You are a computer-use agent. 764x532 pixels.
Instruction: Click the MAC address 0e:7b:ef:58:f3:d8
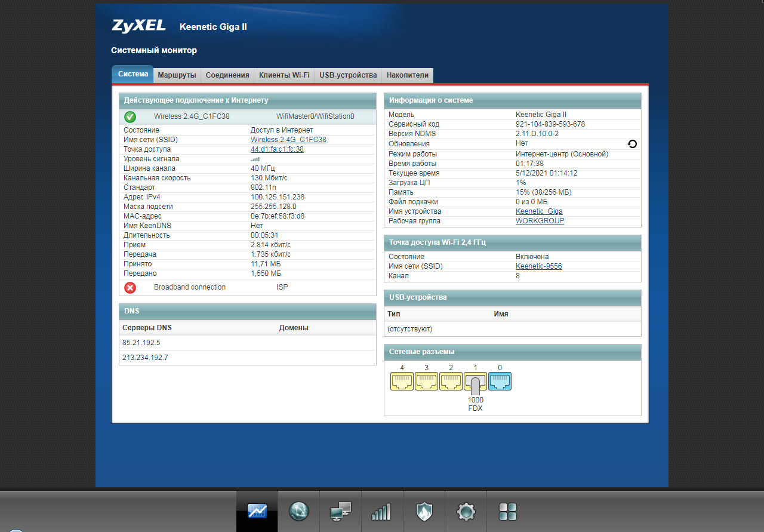tap(278, 216)
